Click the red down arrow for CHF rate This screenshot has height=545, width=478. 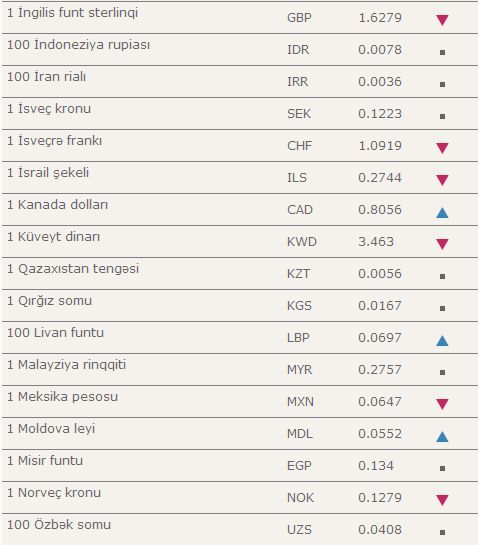pos(442,148)
